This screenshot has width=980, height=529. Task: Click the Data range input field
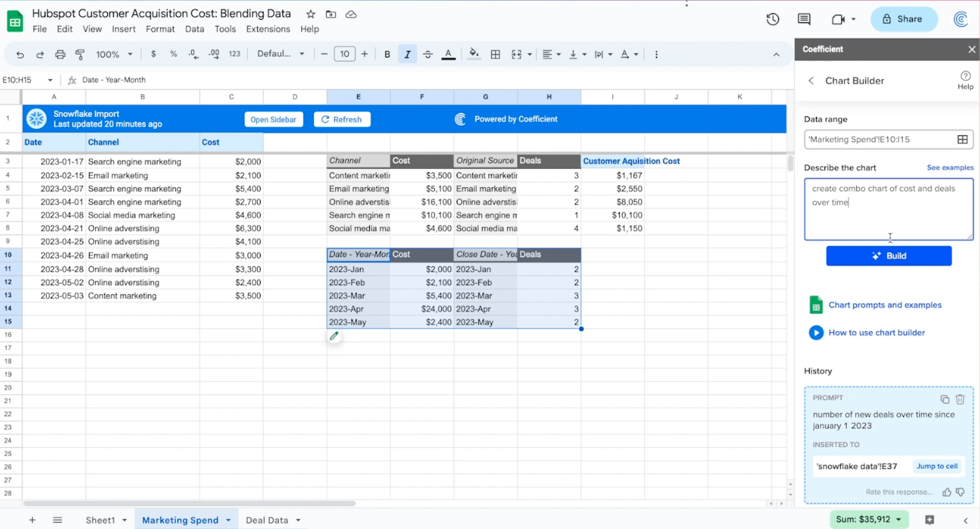tap(888, 139)
